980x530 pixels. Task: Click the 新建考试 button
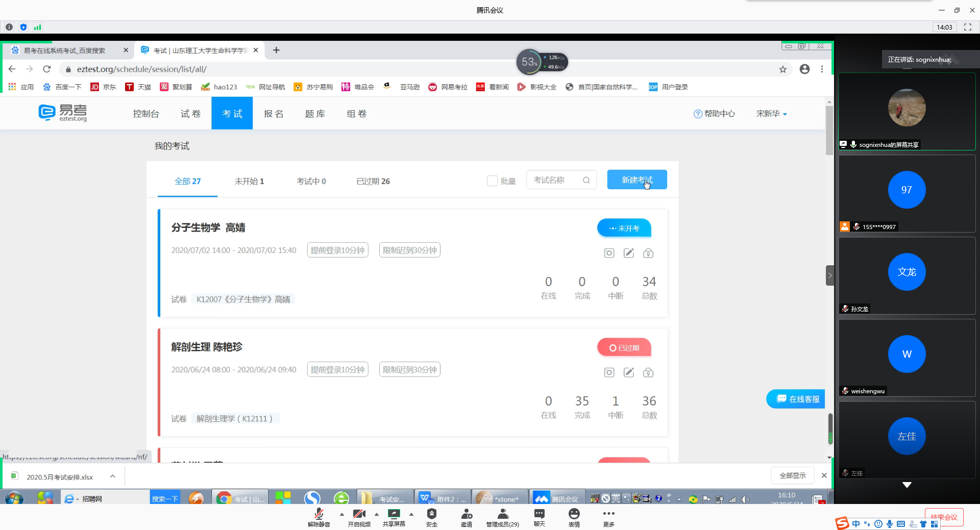pos(636,180)
